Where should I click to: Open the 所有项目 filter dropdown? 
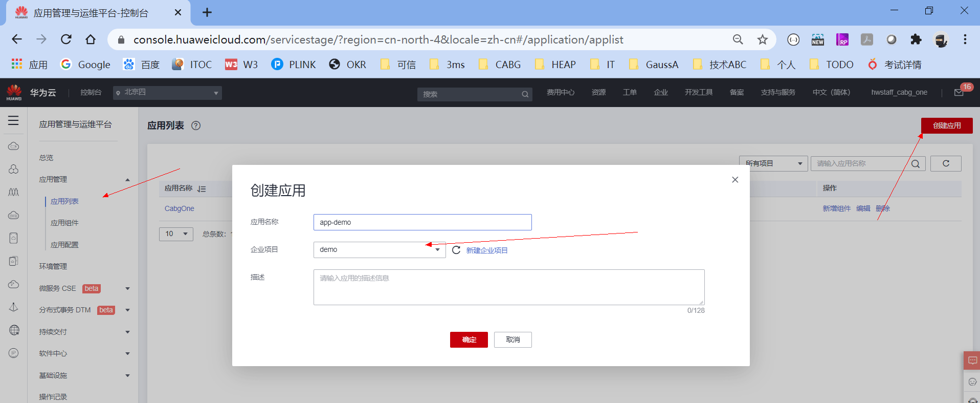coord(773,164)
